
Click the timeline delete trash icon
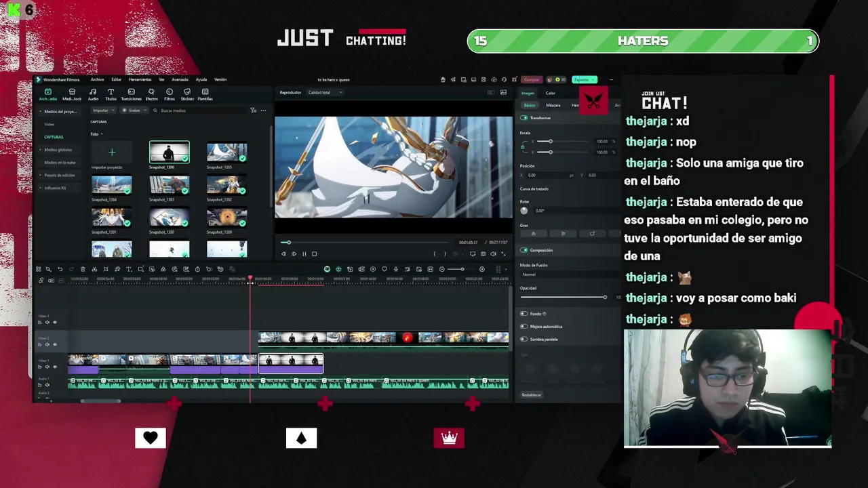[x=83, y=269]
